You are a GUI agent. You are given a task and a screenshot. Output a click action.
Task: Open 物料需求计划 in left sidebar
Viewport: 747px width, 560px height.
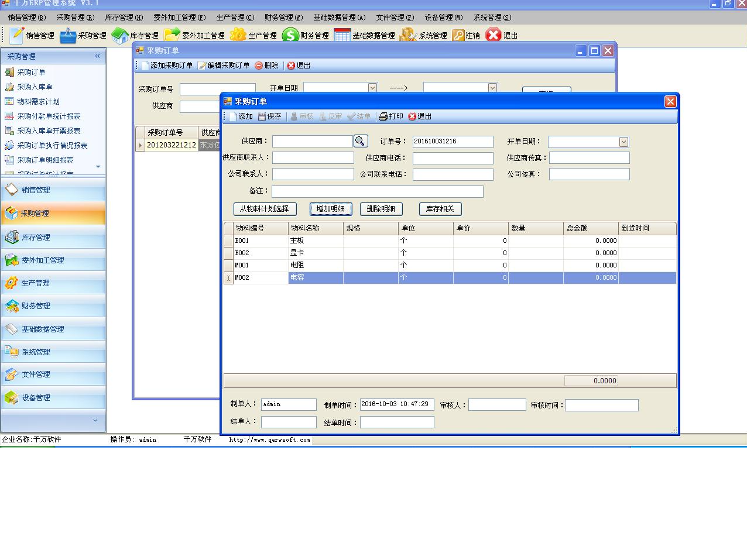point(38,101)
